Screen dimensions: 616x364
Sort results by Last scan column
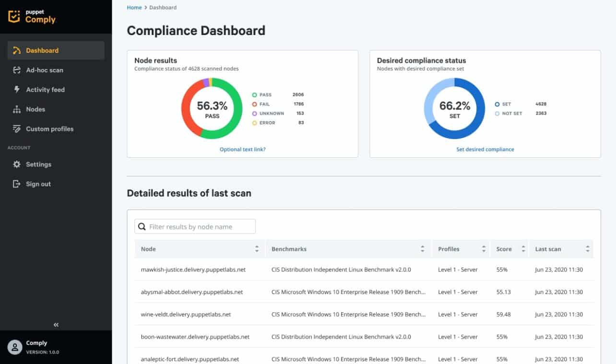tap(586, 248)
